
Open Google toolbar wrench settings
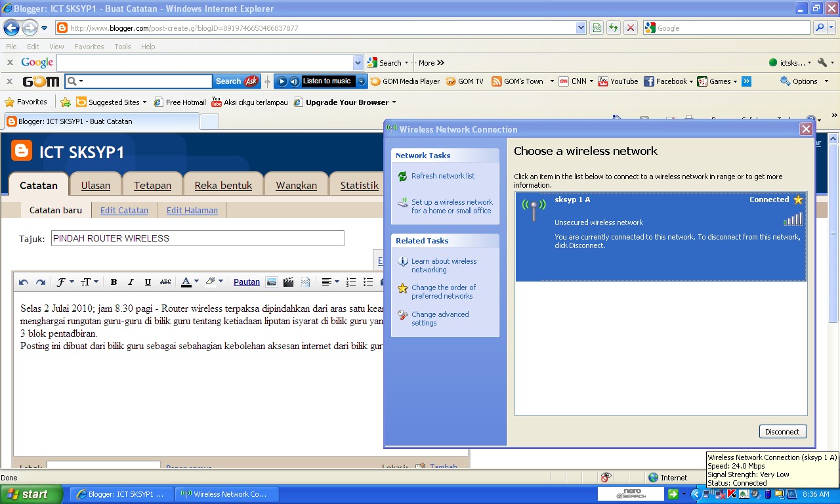[822, 62]
